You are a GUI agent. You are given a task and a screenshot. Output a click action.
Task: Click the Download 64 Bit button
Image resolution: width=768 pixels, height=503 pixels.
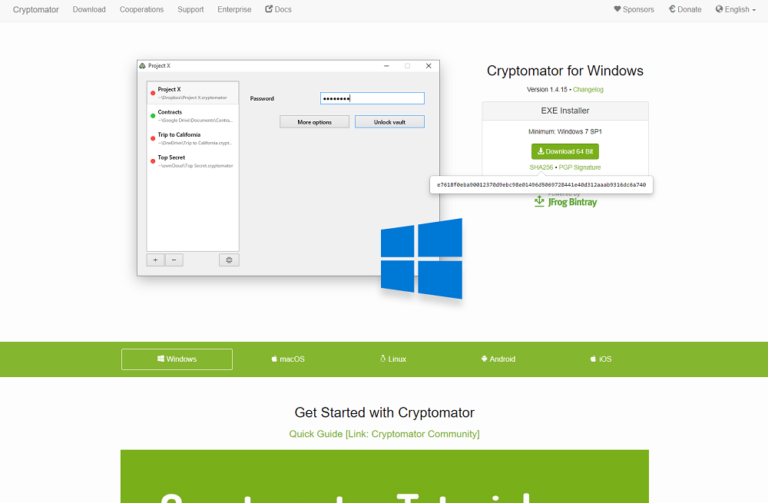(x=564, y=151)
